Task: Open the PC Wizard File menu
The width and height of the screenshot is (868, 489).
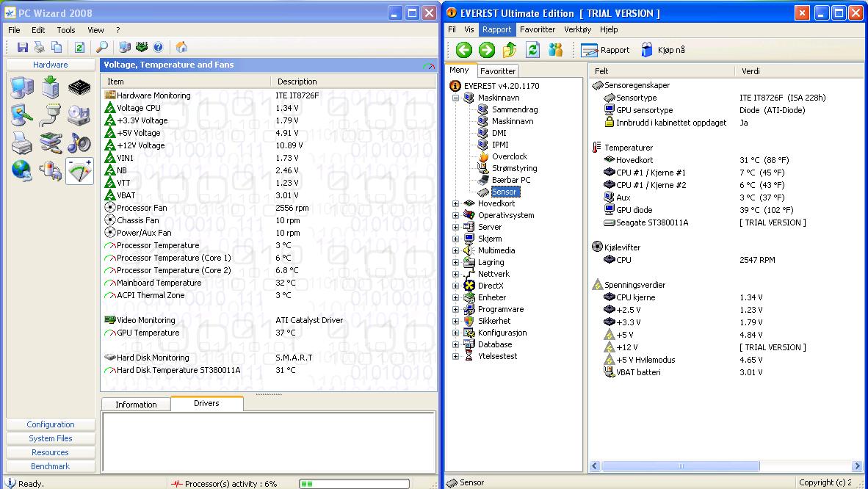Action: tap(14, 30)
